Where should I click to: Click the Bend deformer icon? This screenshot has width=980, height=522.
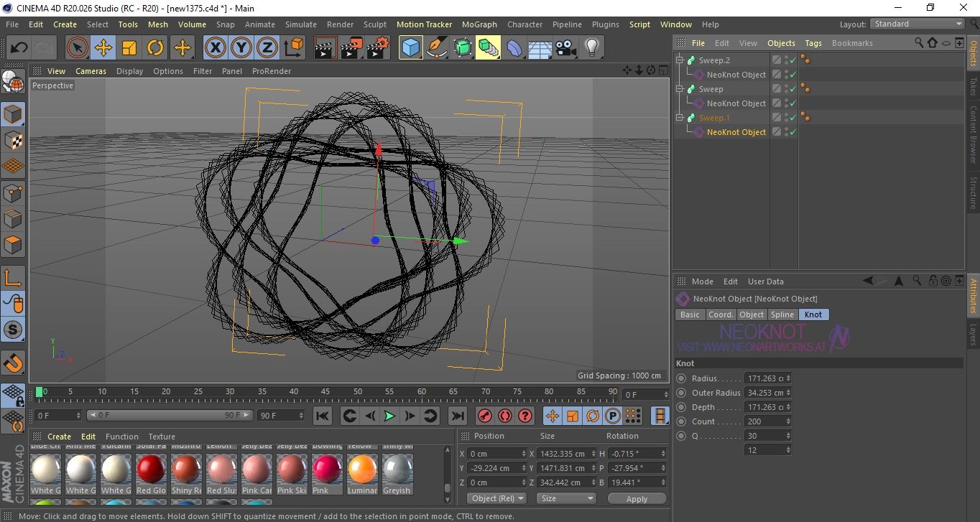(x=514, y=48)
